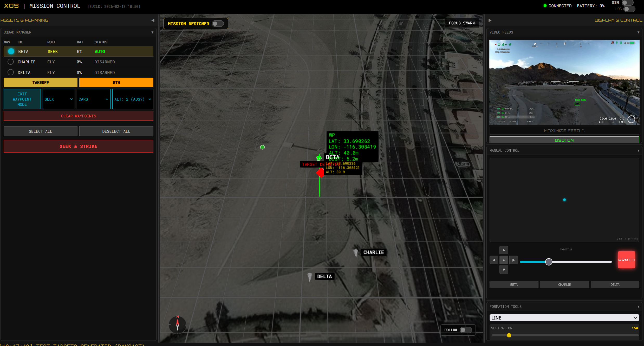Screen dimensions: 644x346
Task: Collapse the Squad Manager section
Action: [x=152, y=32]
